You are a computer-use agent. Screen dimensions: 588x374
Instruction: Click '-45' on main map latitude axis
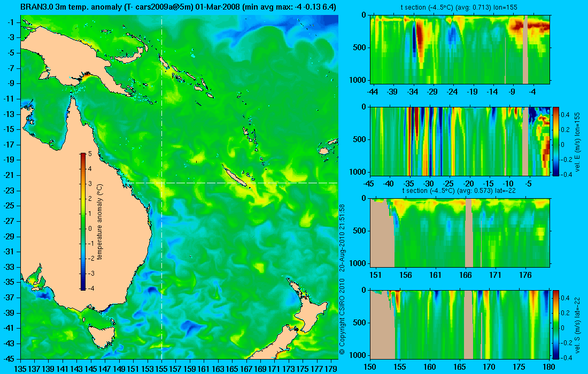pos(11,359)
